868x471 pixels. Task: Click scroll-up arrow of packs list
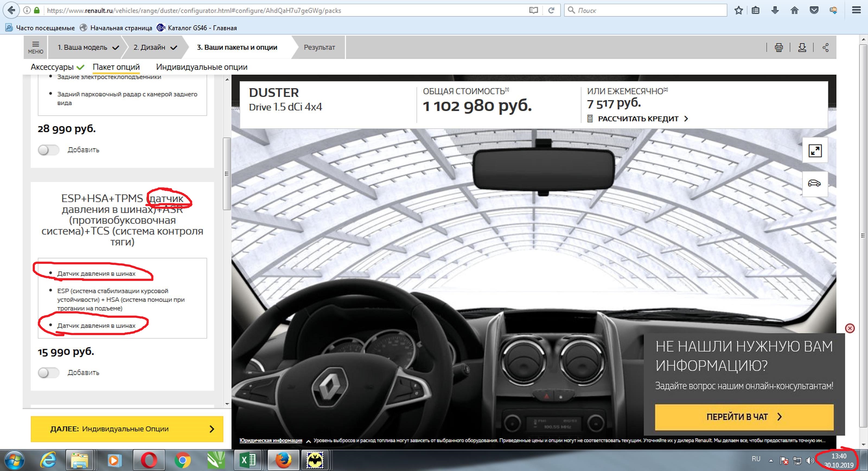pyautogui.click(x=227, y=79)
